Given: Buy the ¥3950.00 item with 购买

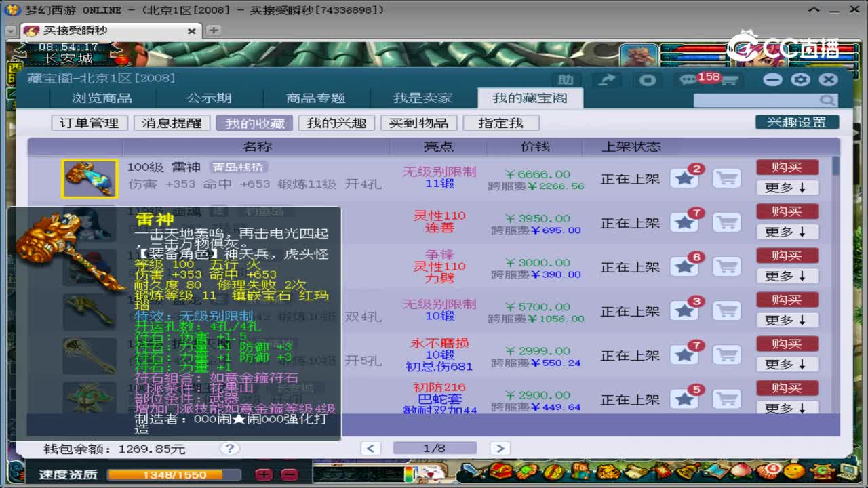Looking at the screenshot, I should (x=787, y=211).
